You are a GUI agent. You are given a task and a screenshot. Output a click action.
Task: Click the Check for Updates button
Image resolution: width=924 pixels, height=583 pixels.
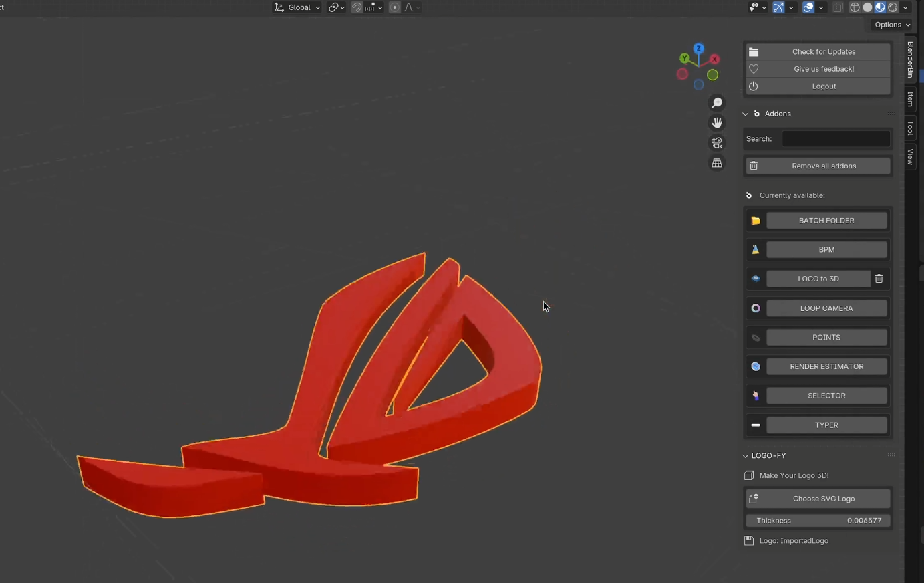tap(824, 51)
